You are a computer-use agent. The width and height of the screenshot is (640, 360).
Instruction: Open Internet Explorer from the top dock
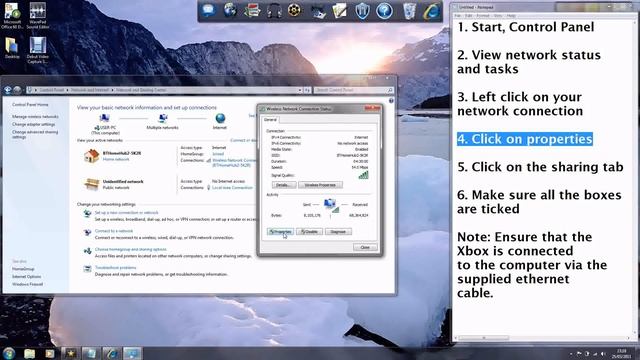pyautogui.click(x=431, y=11)
